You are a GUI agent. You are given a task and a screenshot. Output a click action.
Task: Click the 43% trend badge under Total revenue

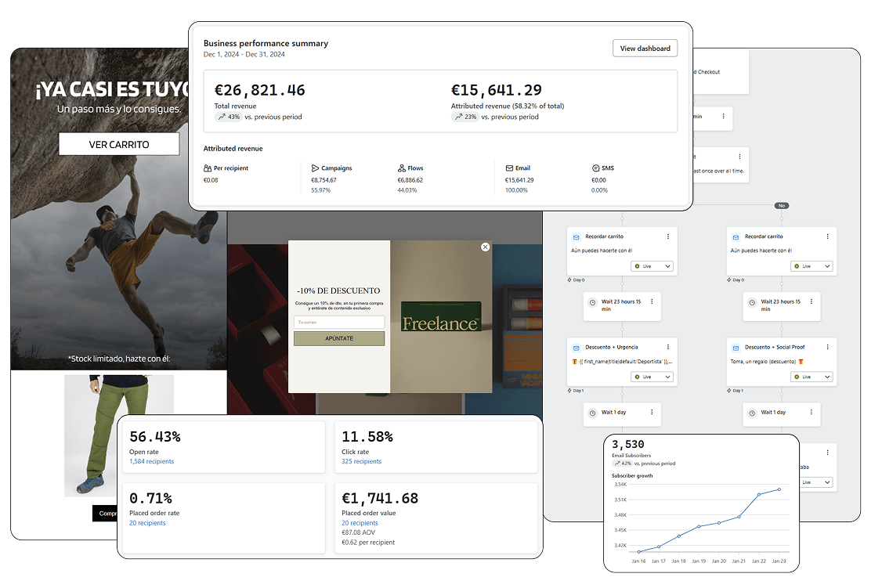click(x=228, y=117)
